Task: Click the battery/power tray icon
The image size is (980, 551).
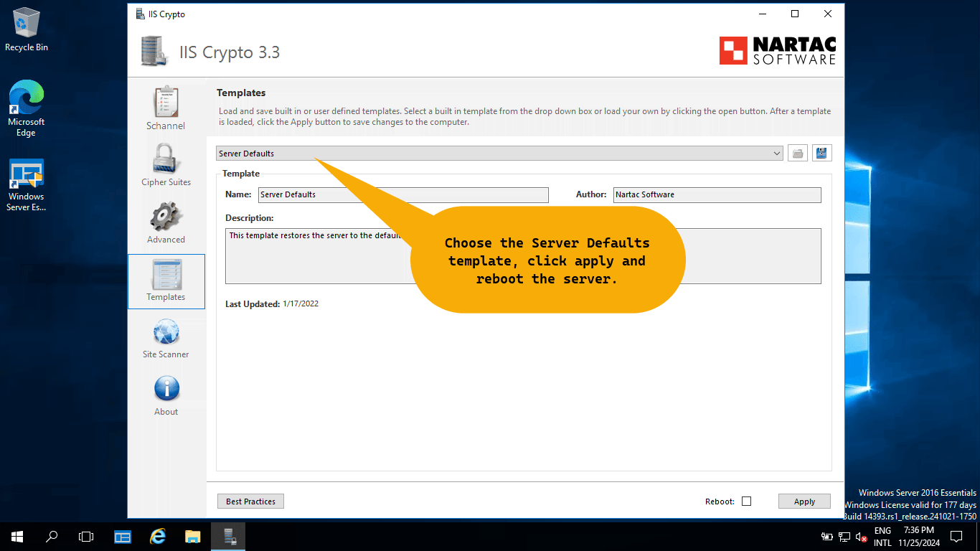Action: [827, 537]
